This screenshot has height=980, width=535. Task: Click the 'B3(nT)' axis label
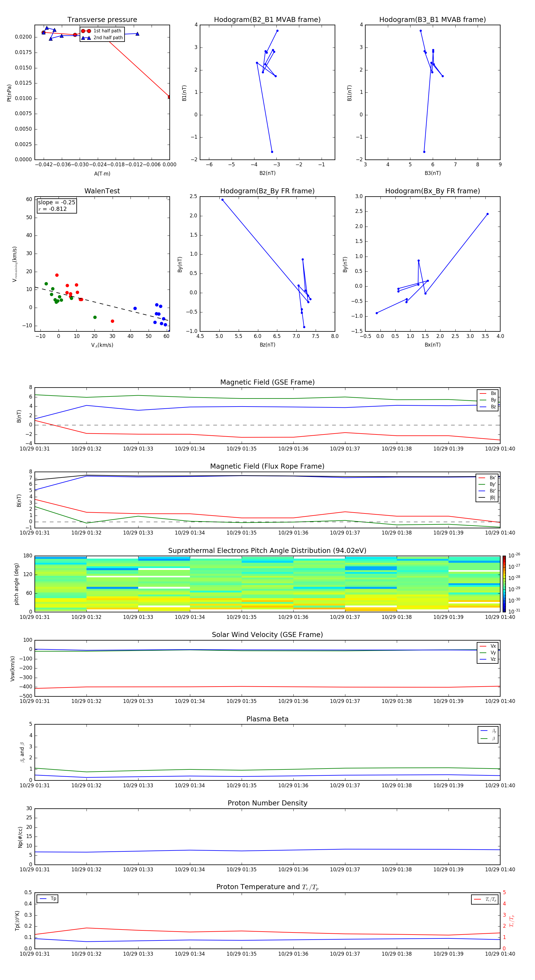(432, 173)
